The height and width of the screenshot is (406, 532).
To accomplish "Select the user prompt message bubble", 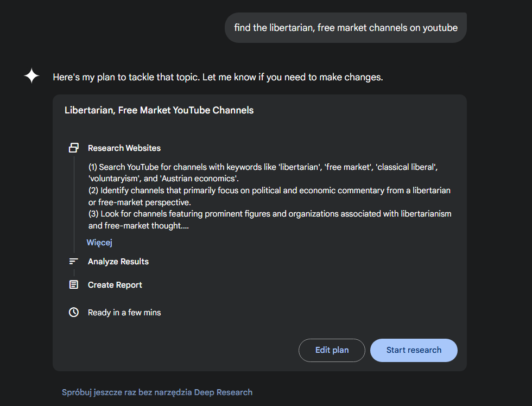I will (346, 28).
